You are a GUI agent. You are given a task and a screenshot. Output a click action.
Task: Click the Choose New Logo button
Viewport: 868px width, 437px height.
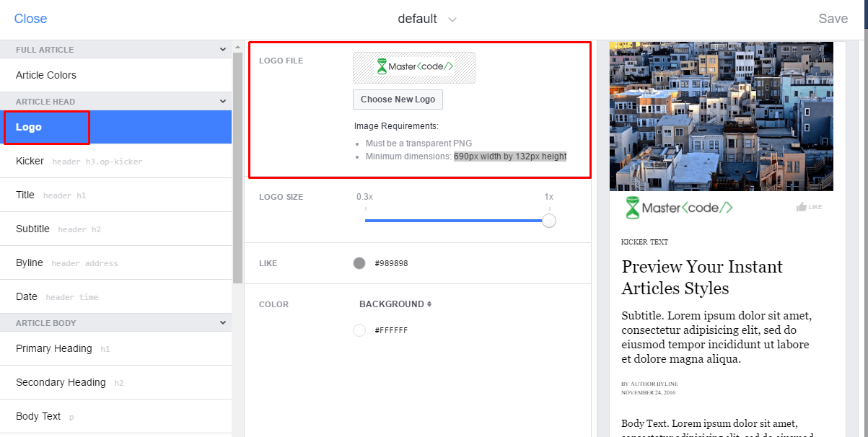[x=398, y=100]
